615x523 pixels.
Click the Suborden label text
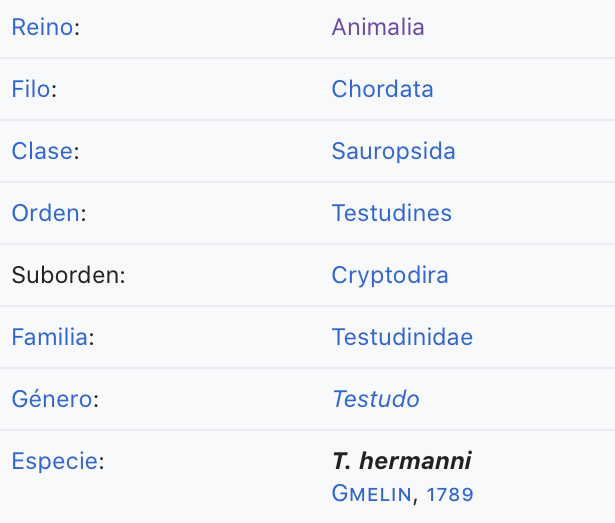click(68, 275)
